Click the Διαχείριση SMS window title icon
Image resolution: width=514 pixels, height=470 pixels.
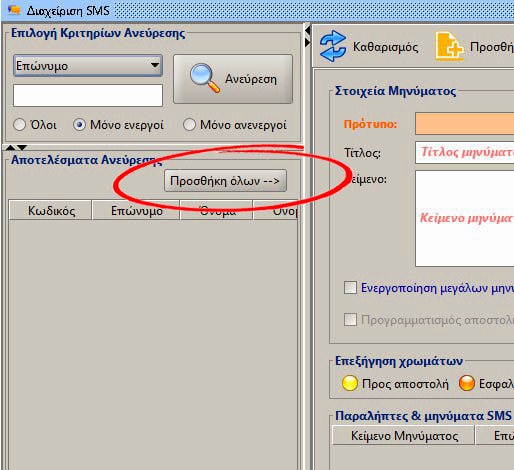coord(14,10)
